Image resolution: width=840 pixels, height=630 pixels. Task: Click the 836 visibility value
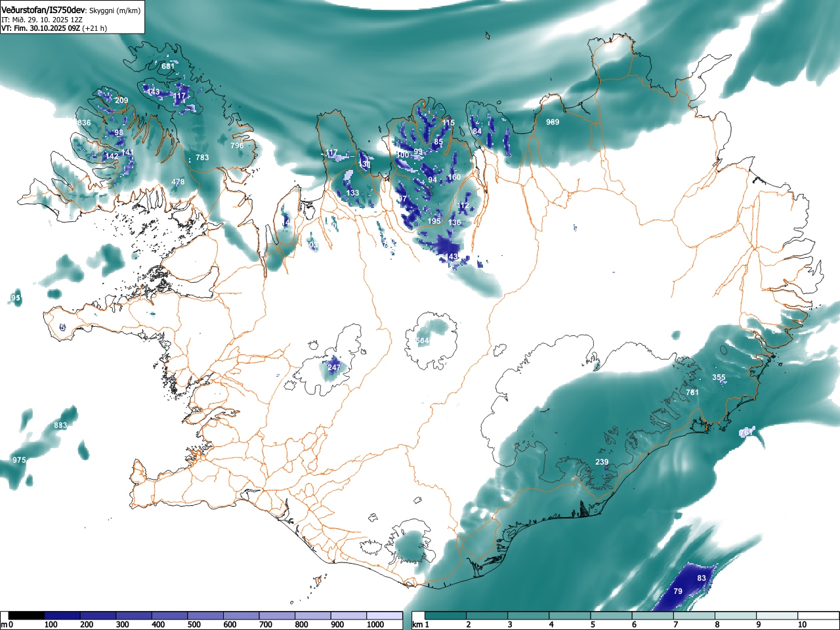[84, 123]
